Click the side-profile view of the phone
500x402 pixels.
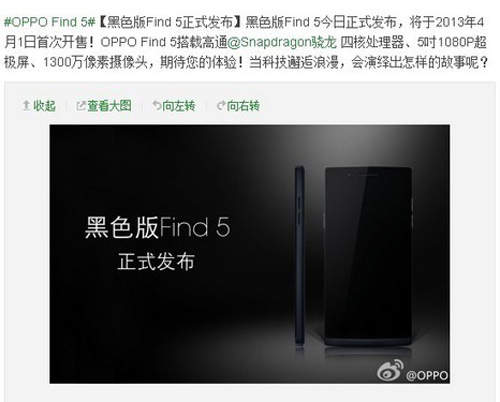pyautogui.click(x=300, y=256)
